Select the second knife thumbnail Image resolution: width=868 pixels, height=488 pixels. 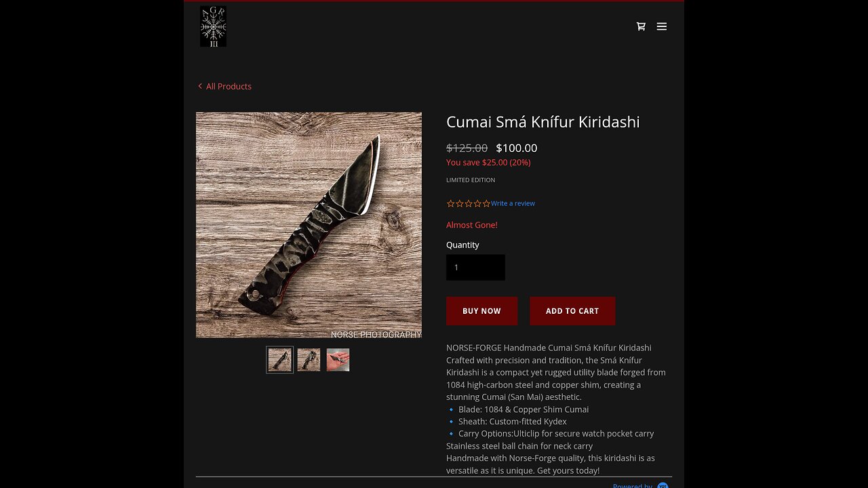(309, 360)
